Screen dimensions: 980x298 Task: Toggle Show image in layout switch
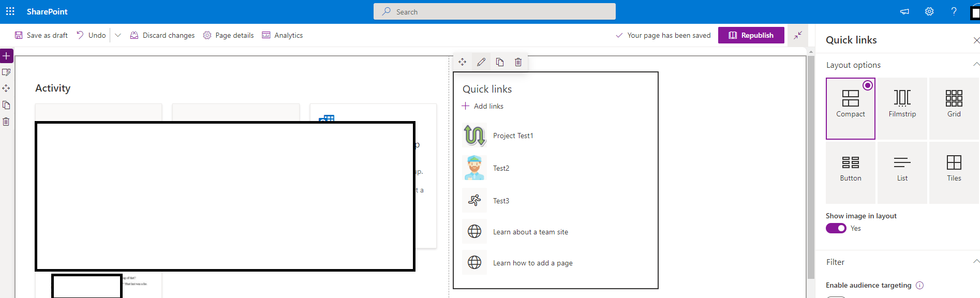tap(836, 228)
